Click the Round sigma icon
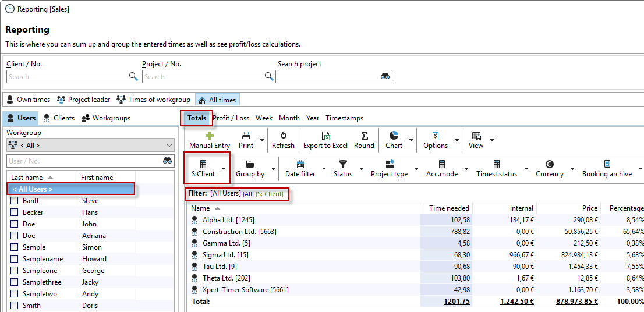Image resolution: width=644 pixels, height=312 pixels. click(x=364, y=136)
